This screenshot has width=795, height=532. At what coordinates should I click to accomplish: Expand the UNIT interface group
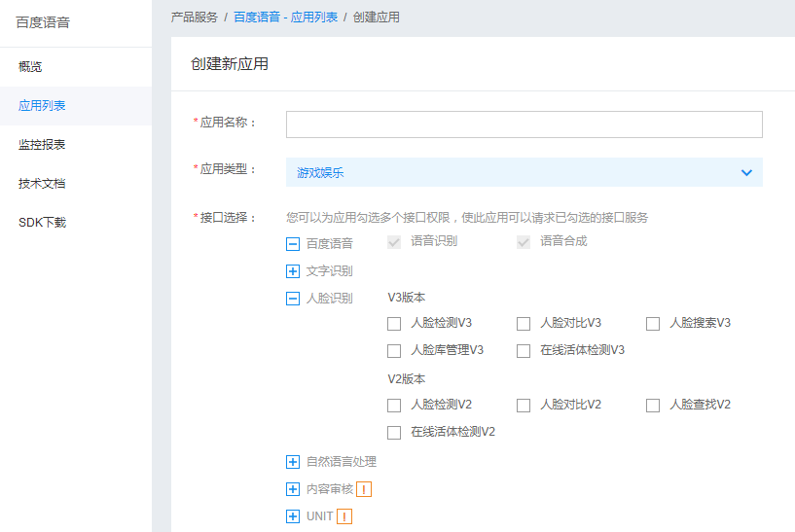(293, 516)
